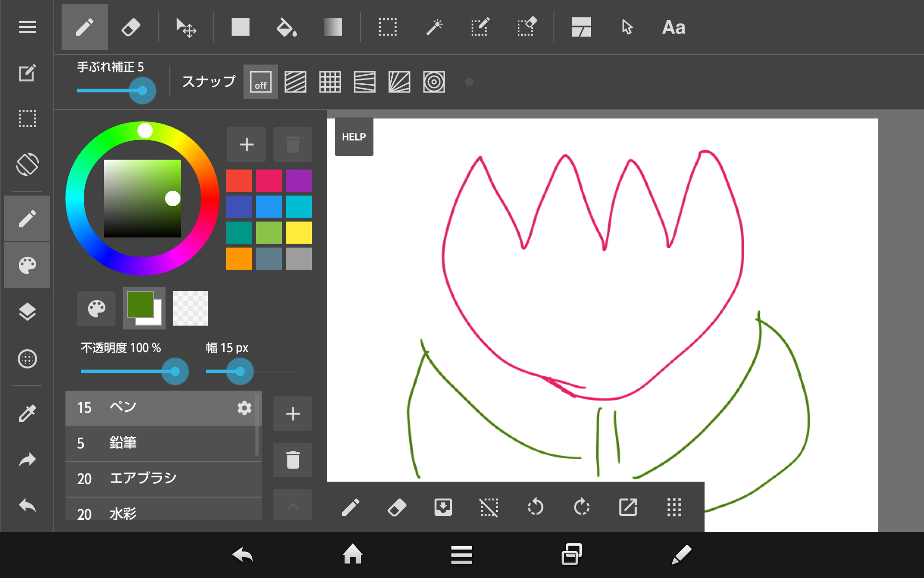This screenshot has height=578, width=924.
Task: Expand brush list with chevron up button
Action: [x=293, y=506]
